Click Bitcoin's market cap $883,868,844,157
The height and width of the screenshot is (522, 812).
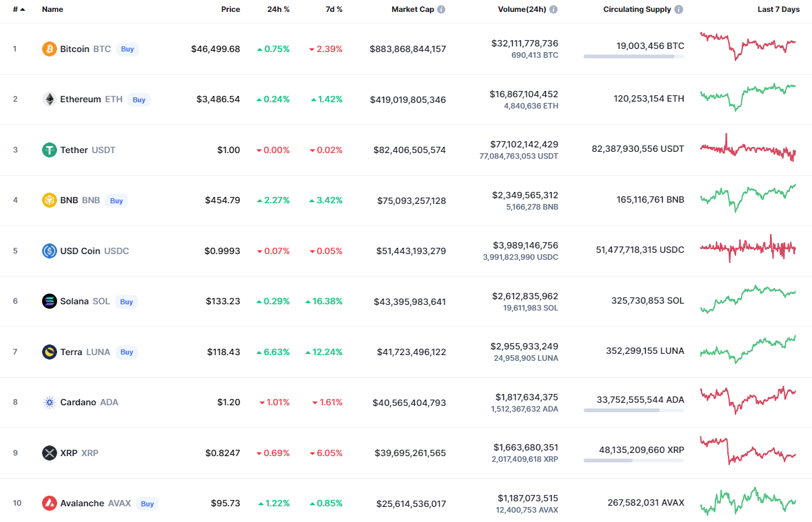pos(408,49)
